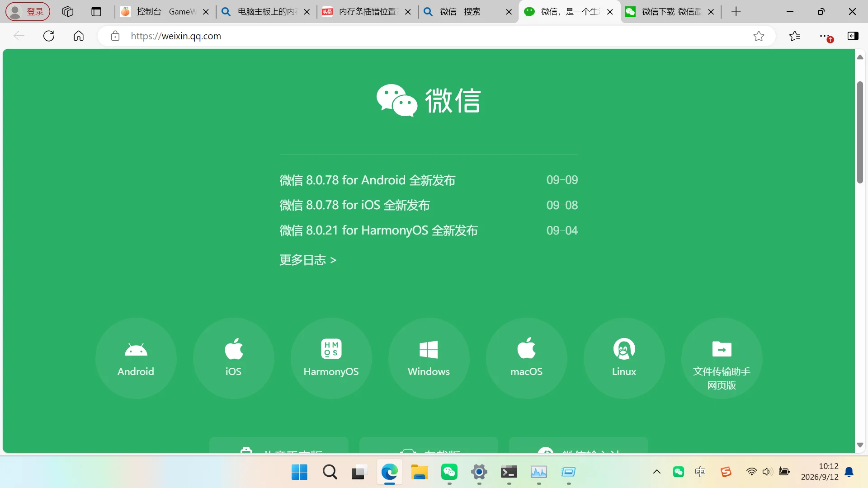
Task: Click the 09-09 release date
Action: (562, 180)
